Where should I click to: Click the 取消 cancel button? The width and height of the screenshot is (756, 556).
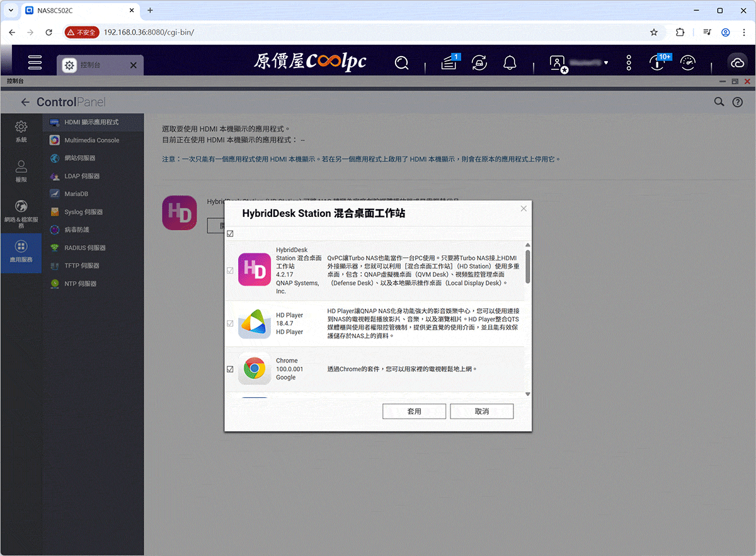point(482,411)
